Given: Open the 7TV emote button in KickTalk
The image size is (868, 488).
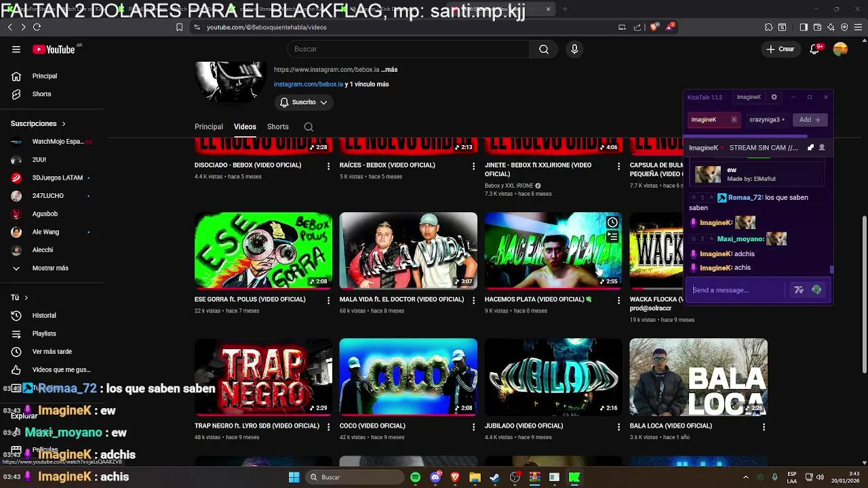Looking at the screenshot, I should tap(799, 290).
